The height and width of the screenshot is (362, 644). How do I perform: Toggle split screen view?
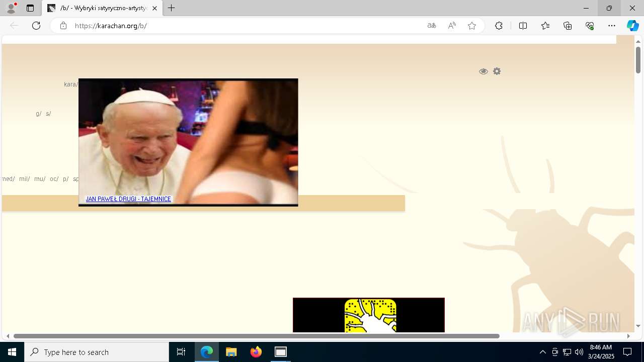pos(523,26)
